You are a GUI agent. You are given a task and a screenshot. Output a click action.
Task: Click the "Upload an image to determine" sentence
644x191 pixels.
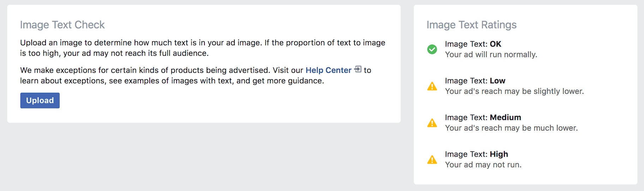141,43
